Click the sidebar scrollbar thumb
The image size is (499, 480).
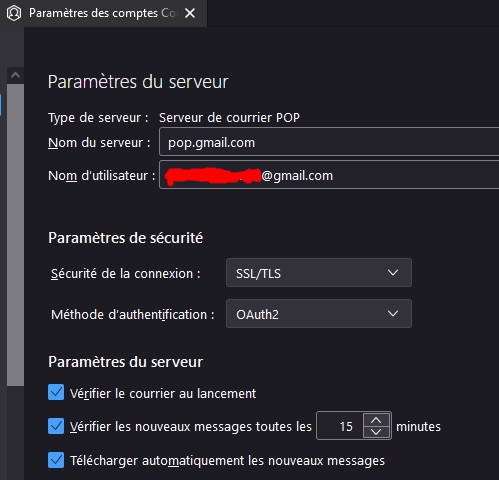pos(15,235)
